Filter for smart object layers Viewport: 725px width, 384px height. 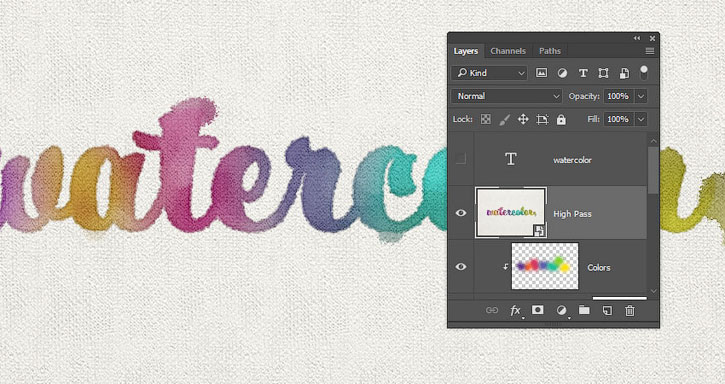[624, 73]
